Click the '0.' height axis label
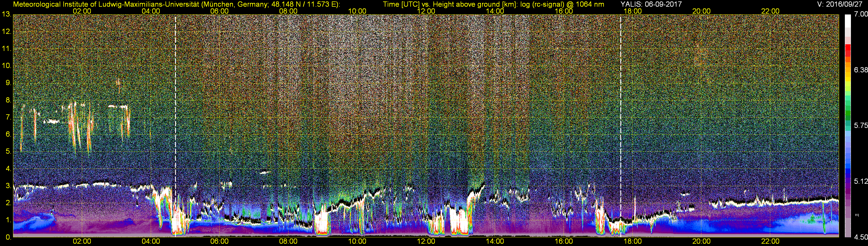Viewport: 868px width, 246px height. [x=8, y=237]
